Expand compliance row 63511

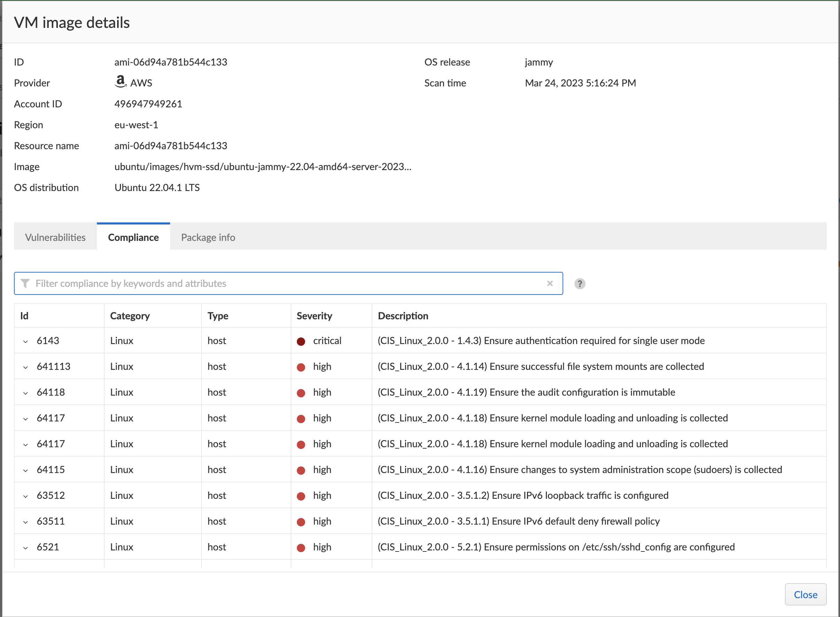[x=25, y=522]
